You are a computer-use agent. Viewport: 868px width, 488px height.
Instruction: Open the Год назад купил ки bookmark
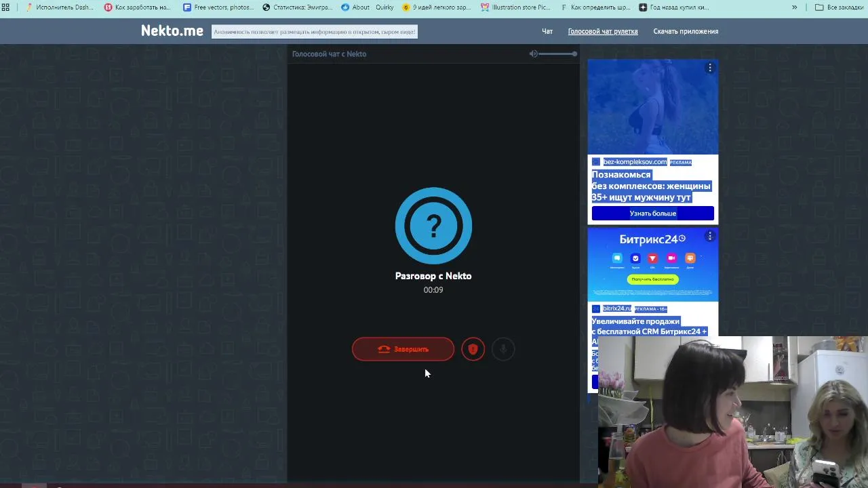(674, 7)
